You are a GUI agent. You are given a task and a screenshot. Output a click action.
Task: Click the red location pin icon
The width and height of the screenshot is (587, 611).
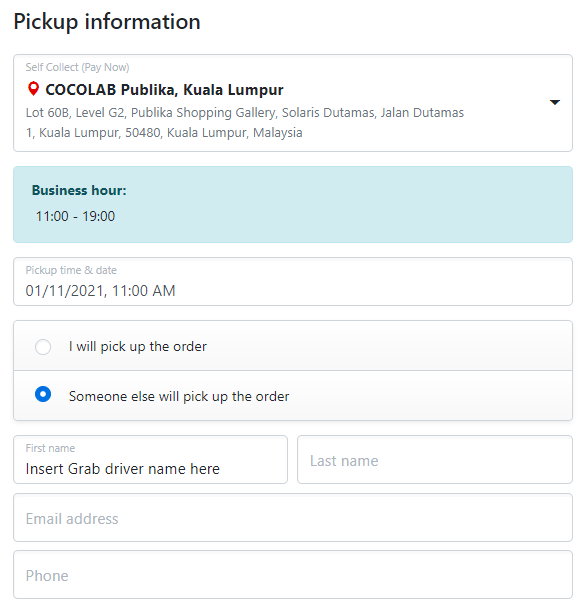34,89
